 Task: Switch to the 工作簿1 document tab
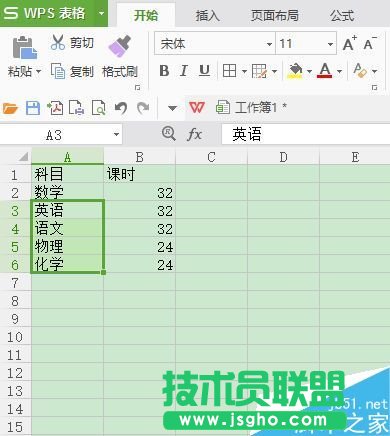[x=252, y=107]
